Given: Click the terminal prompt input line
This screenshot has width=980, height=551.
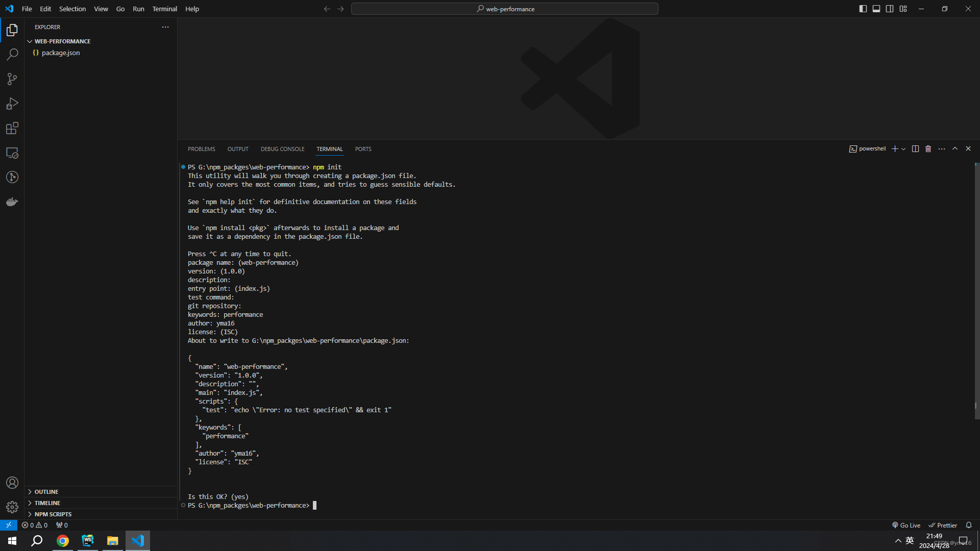Looking at the screenshot, I should [x=252, y=505].
